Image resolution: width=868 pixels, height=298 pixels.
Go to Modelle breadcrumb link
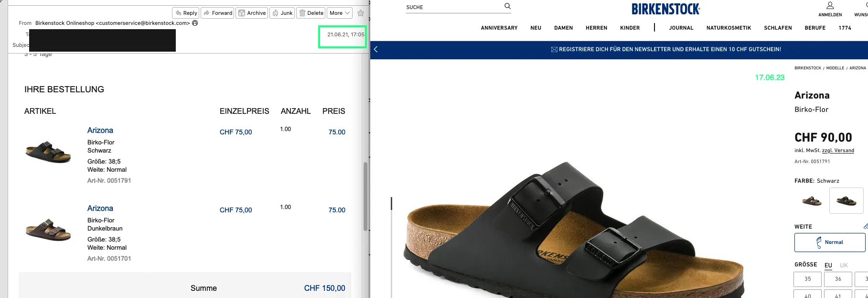(835, 68)
